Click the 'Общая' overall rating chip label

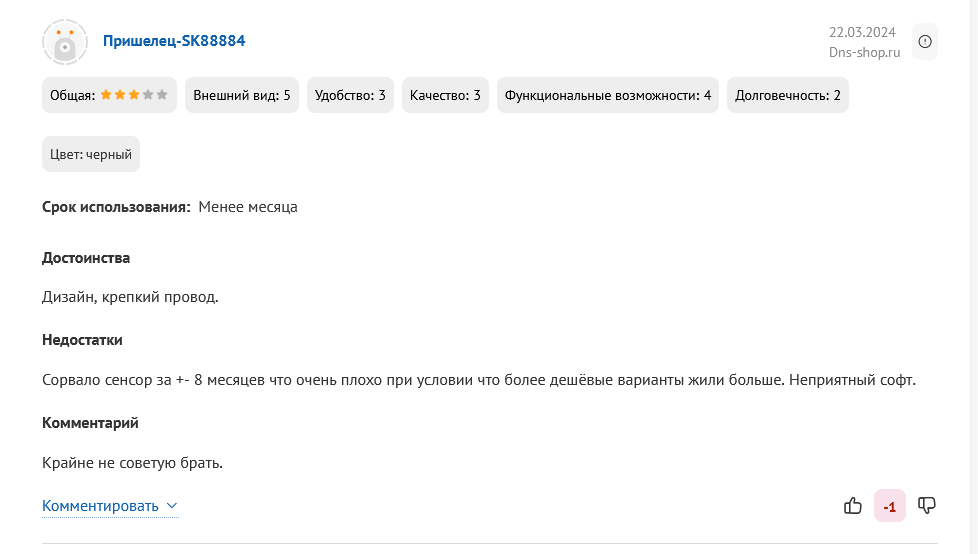tap(72, 95)
